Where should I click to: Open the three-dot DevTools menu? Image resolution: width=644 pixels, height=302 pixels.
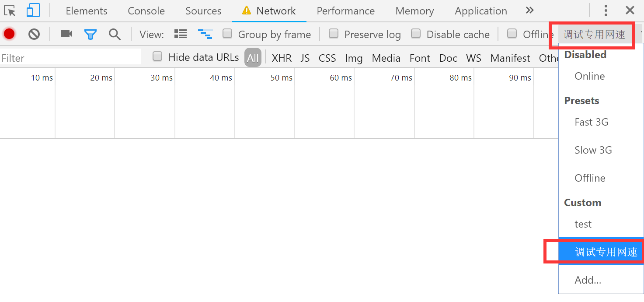click(x=606, y=11)
